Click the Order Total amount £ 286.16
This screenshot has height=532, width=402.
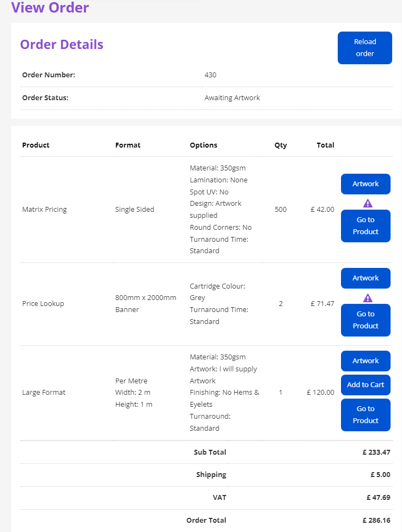[376, 521]
